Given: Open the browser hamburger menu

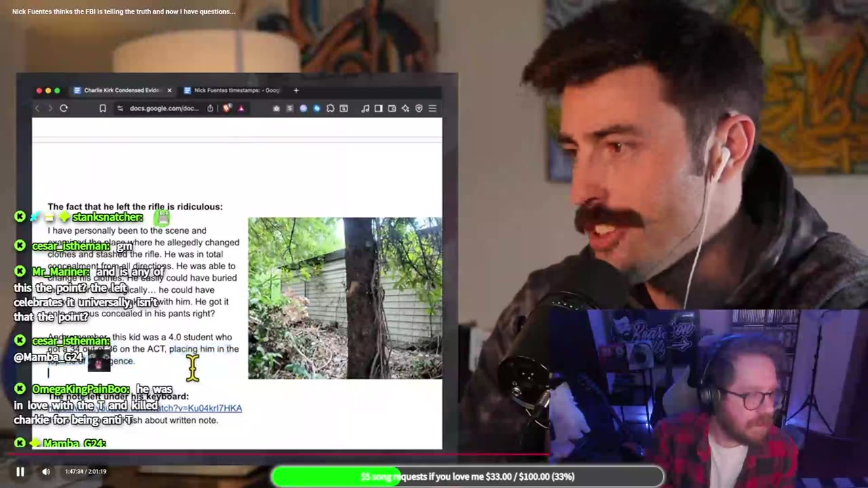Looking at the screenshot, I should click(432, 108).
